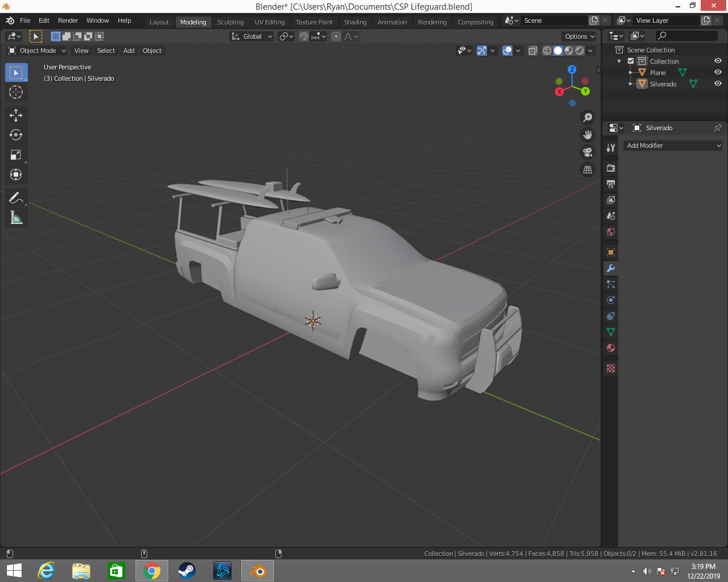Viewport: 728px width, 582px height.
Task: Switch to material preview shading
Action: point(569,51)
